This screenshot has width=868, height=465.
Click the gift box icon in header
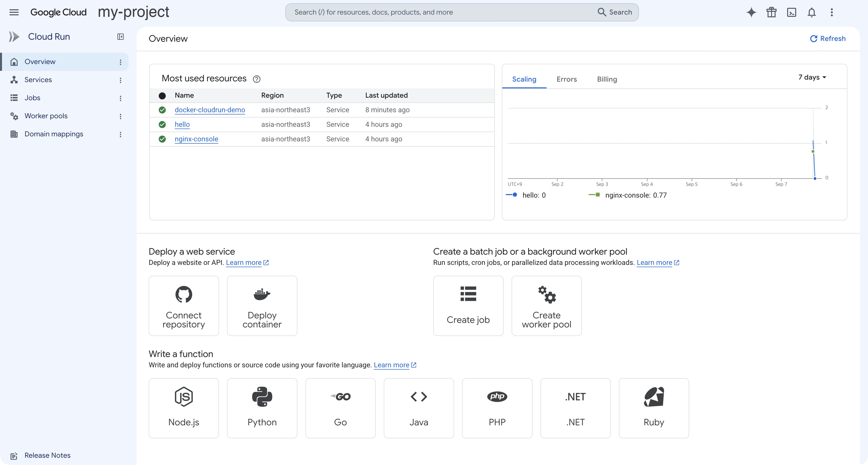pyautogui.click(x=771, y=13)
